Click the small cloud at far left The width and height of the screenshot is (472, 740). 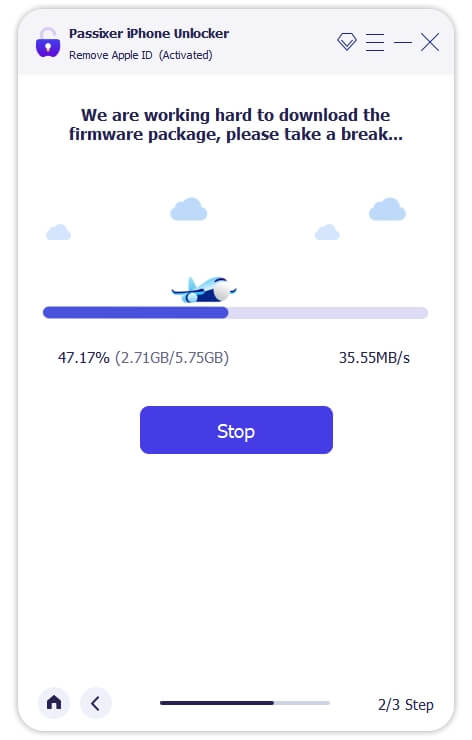[x=59, y=232]
